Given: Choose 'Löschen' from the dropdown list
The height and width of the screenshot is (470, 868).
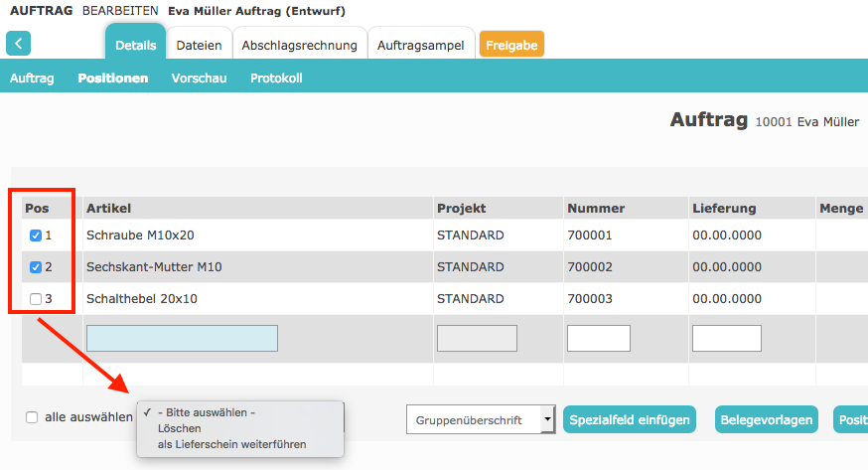Looking at the screenshot, I should coord(180,428).
